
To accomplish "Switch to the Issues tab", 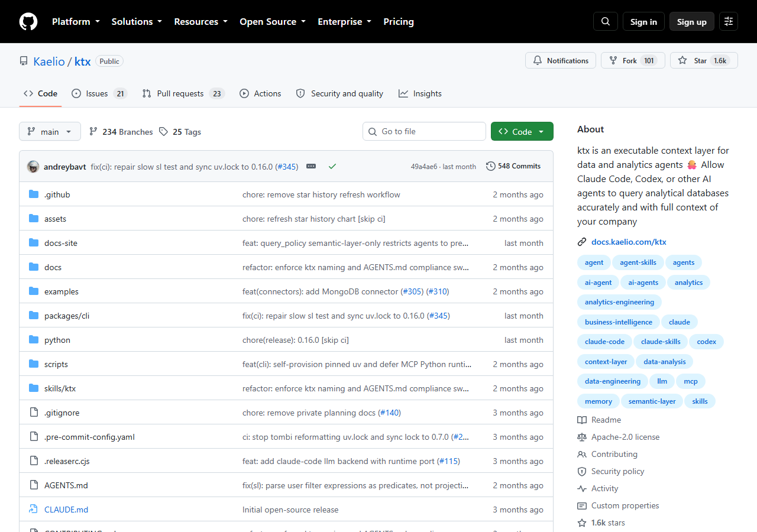I will coord(99,93).
